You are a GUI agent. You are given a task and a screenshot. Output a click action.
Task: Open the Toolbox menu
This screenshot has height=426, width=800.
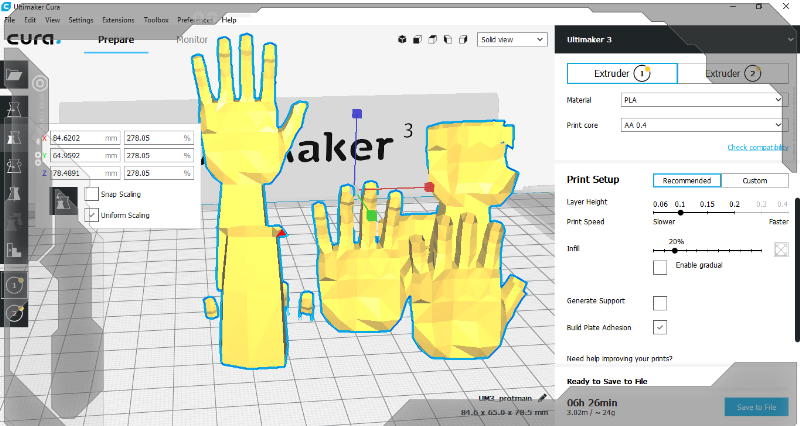click(x=156, y=20)
